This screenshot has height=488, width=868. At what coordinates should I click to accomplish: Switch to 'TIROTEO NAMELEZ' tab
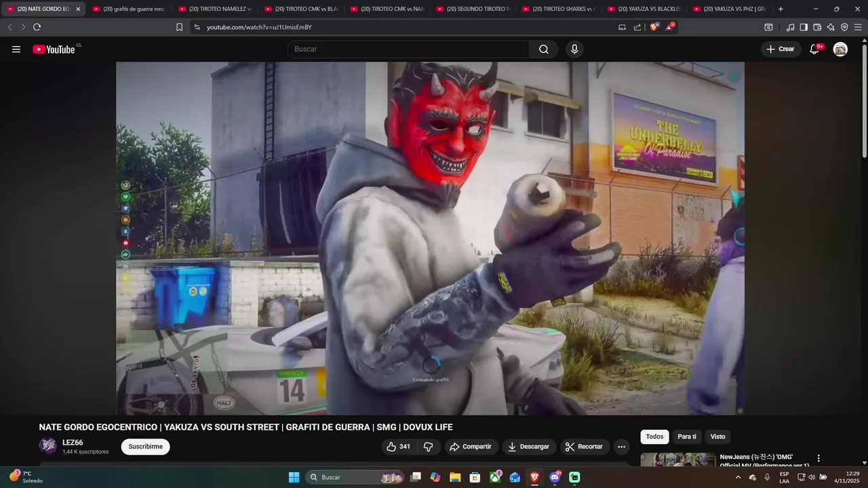215,9
